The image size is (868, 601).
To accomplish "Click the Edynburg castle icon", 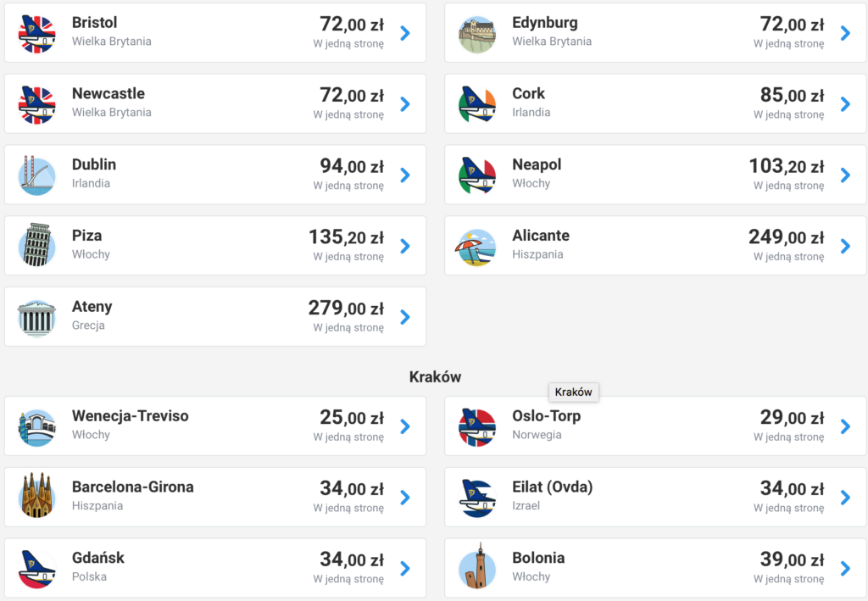I will coord(477,33).
